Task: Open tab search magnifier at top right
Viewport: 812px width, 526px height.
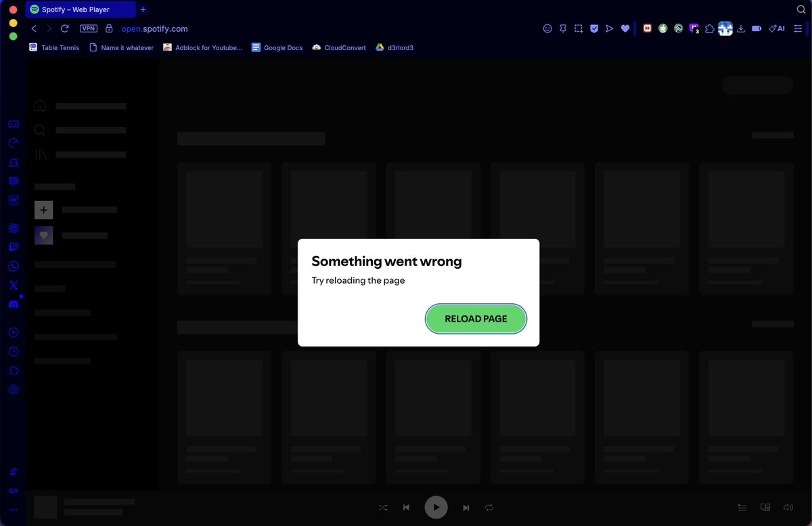Action: click(x=801, y=9)
